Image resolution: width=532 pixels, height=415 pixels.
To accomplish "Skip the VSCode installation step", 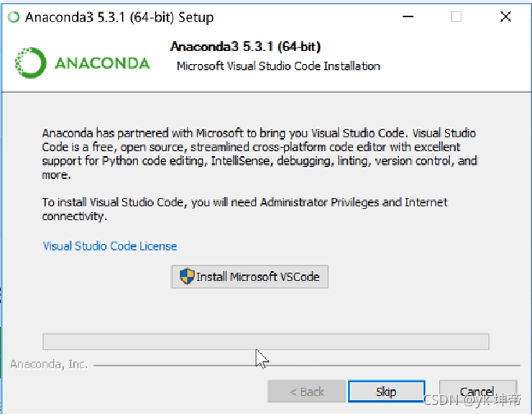I will pyautogui.click(x=387, y=391).
